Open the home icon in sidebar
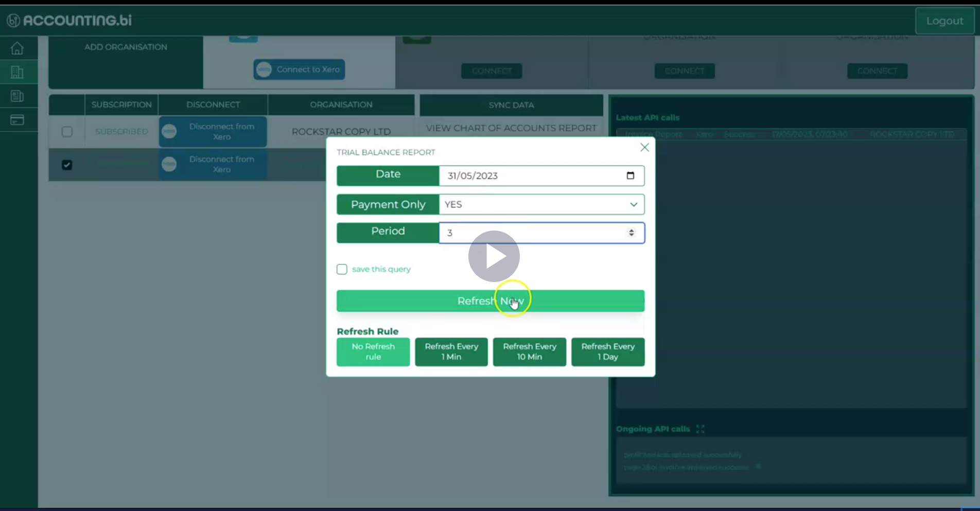Image resolution: width=980 pixels, height=511 pixels. tap(17, 48)
